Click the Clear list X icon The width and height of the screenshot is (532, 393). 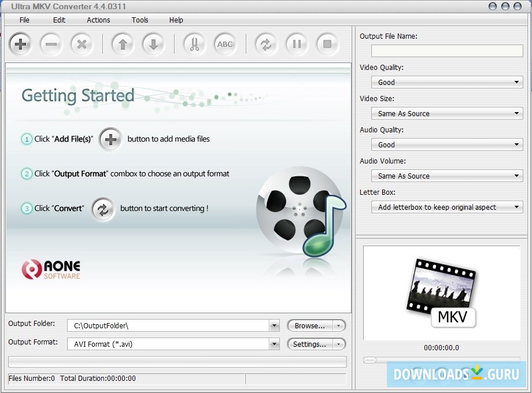click(82, 44)
